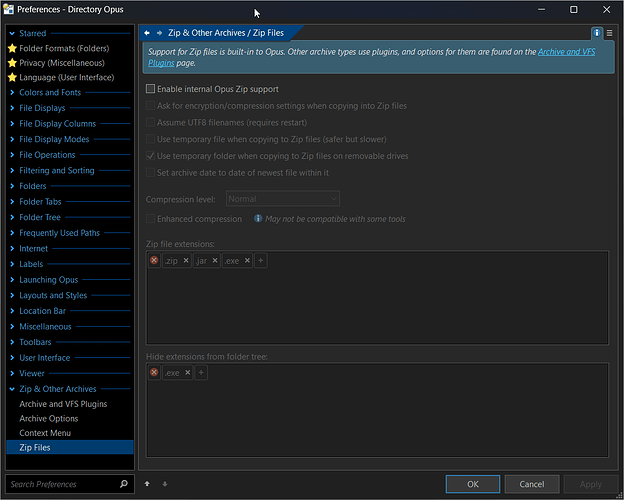This screenshot has height=500, width=624.
Task: Toggle Enhanced compression checkbox
Action: click(150, 219)
